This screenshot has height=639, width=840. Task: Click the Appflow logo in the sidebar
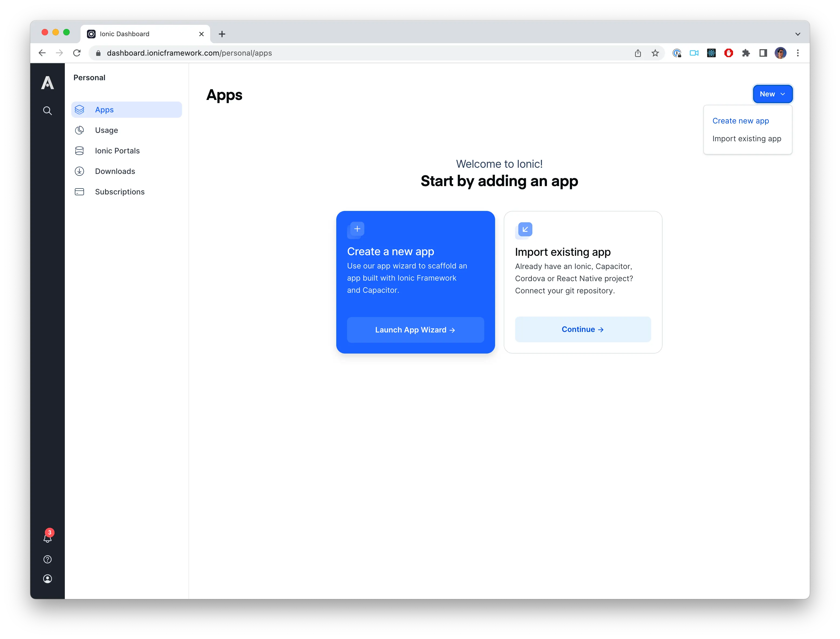click(47, 83)
